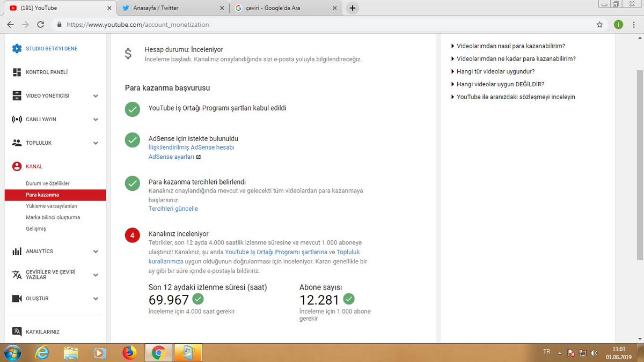Screen dimensions: 644x362
Task: Click the Studio Beta gear icon
Action: [x=17, y=48]
